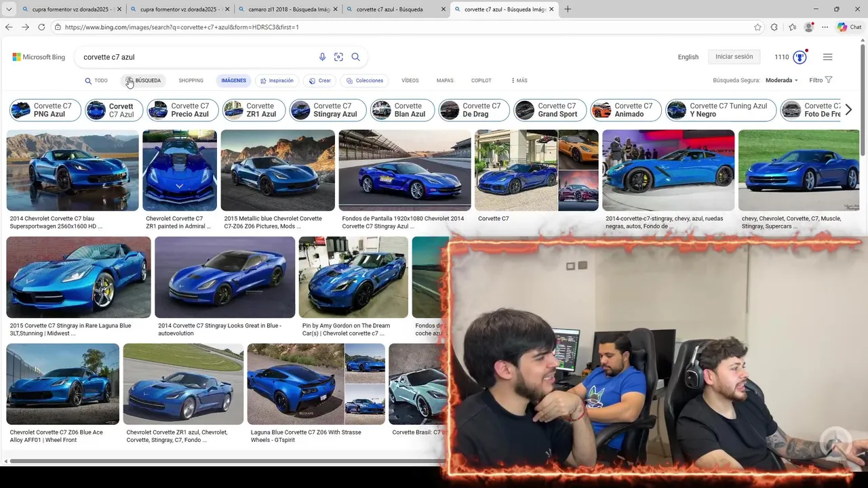Select the Corvette C7 Precio Azul chip
This screenshot has height=488, width=868.
tap(182, 110)
